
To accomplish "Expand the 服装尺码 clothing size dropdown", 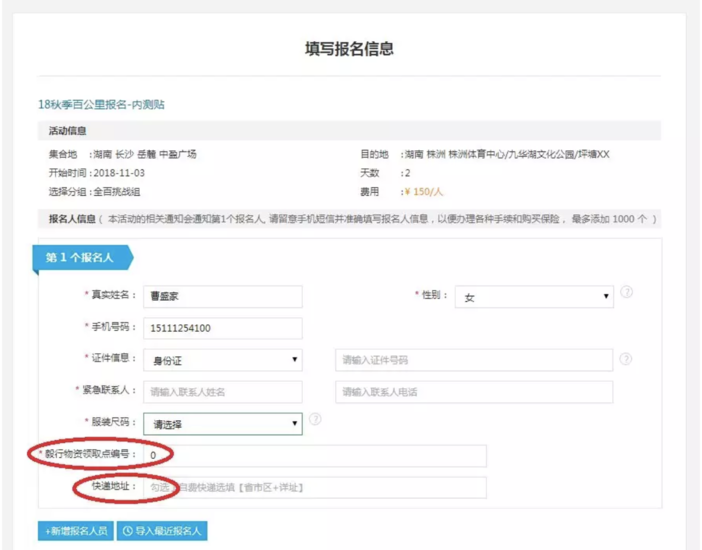I will click(222, 424).
